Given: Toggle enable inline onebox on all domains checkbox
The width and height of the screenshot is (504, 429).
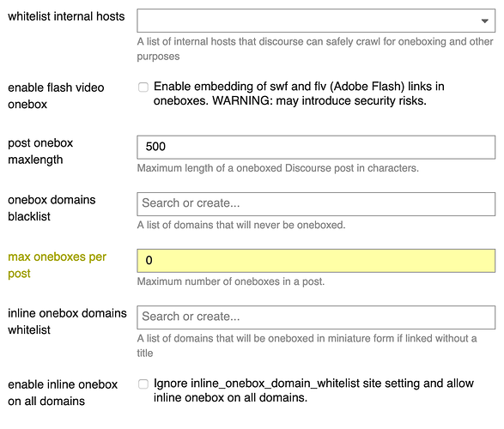Looking at the screenshot, I should (x=143, y=384).
